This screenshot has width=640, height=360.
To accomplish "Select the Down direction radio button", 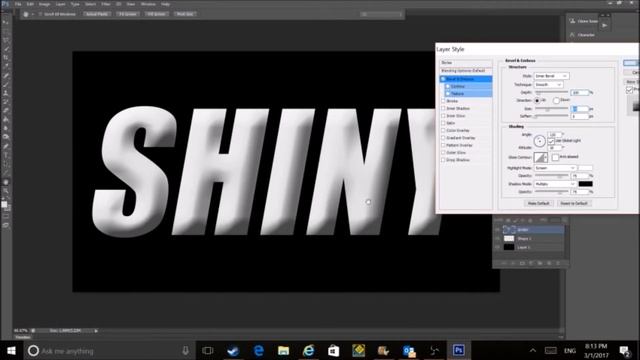I will tap(556, 100).
